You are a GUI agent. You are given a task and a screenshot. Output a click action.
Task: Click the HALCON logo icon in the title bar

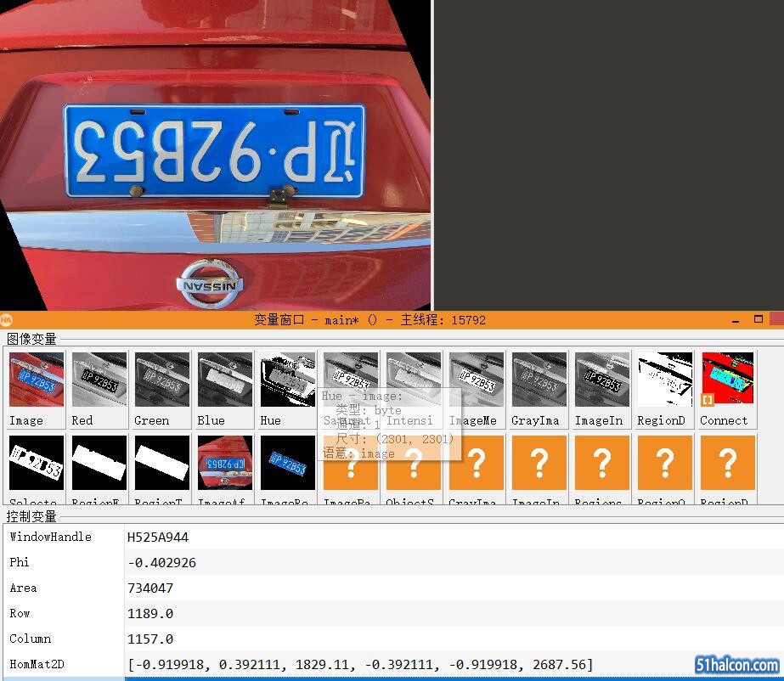pyautogui.click(x=6, y=320)
